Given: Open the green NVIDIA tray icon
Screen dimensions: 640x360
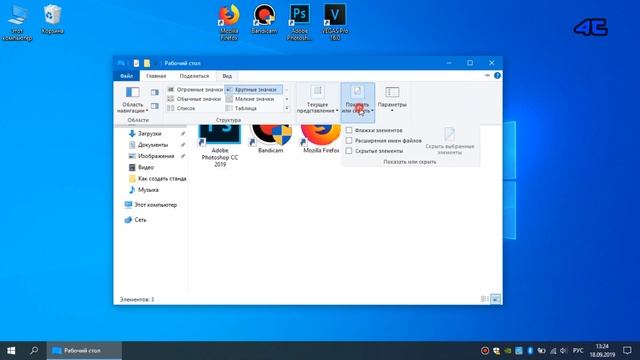Looking at the screenshot, I should 508,351.
